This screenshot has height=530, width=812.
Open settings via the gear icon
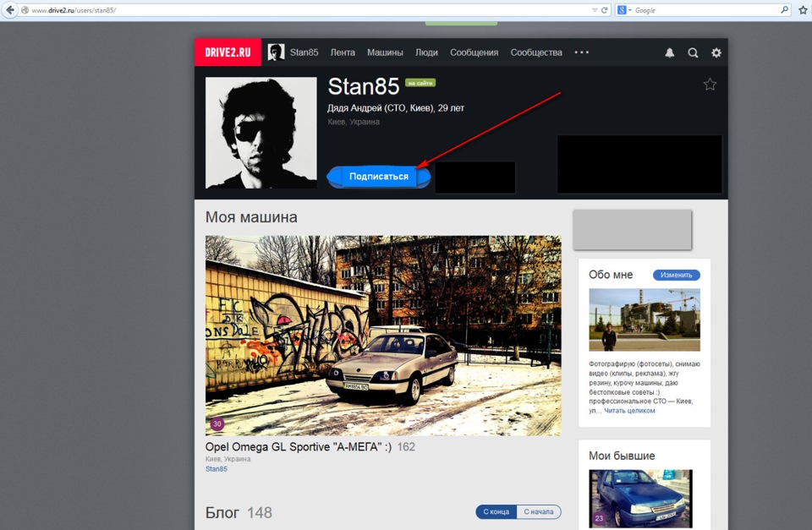[x=716, y=52]
